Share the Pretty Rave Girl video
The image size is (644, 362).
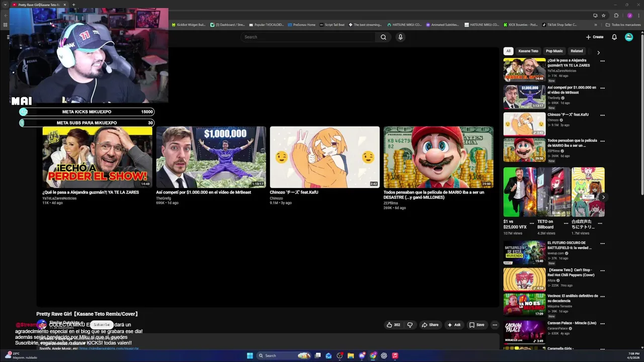(x=430, y=325)
